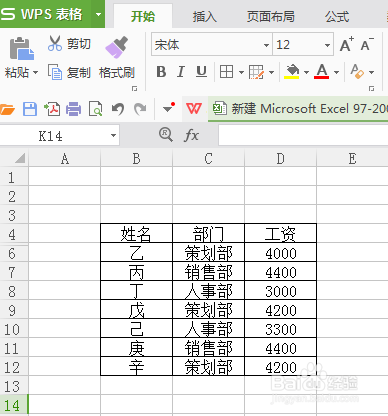This screenshot has width=388, height=416.
Task: Click the print icon
Action: coord(73,109)
